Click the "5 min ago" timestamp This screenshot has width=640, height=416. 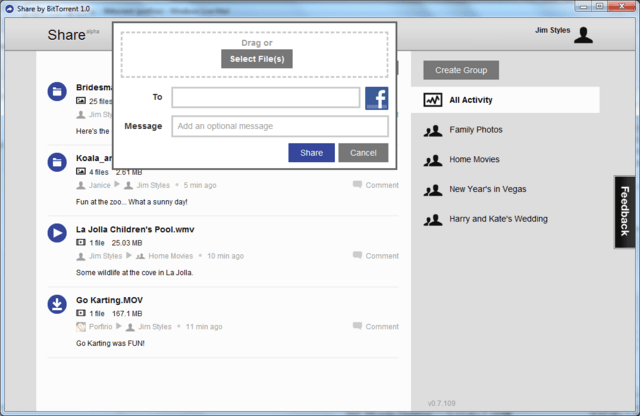coord(200,185)
